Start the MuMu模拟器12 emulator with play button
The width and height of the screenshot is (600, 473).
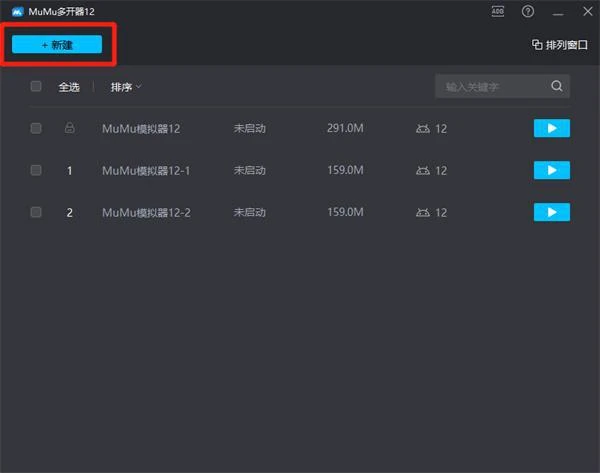pyautogui.click(x=552, y=128)
